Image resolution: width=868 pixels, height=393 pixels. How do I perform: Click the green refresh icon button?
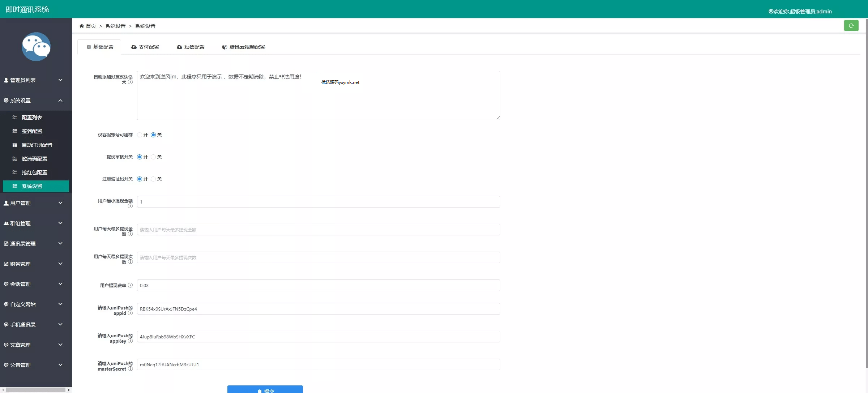coord(851,26)
